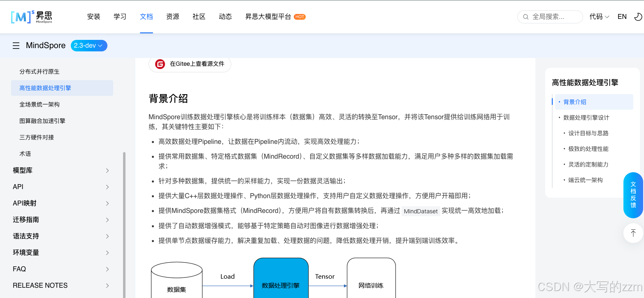Viewport: 644px width, 298px height.
Task: Jump to 数据处理引擎设计 in outline
Action: click(x=586, y=118)
